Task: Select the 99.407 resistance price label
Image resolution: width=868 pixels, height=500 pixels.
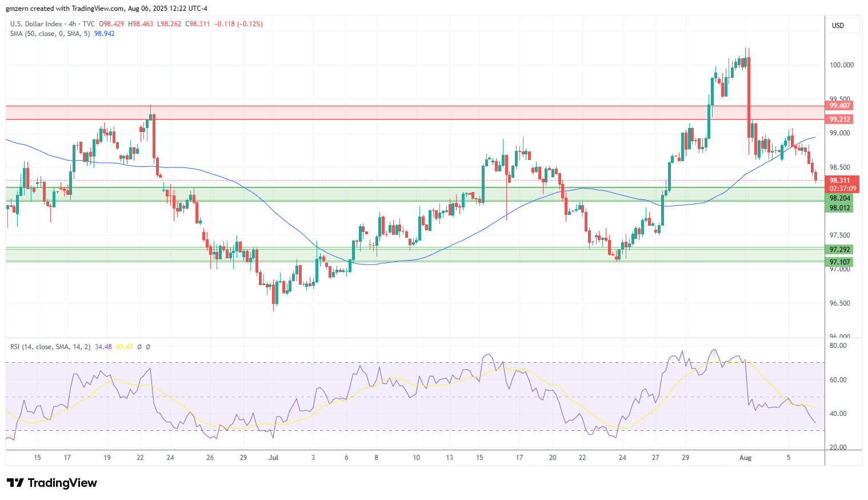Action: [x=840, y=106]
